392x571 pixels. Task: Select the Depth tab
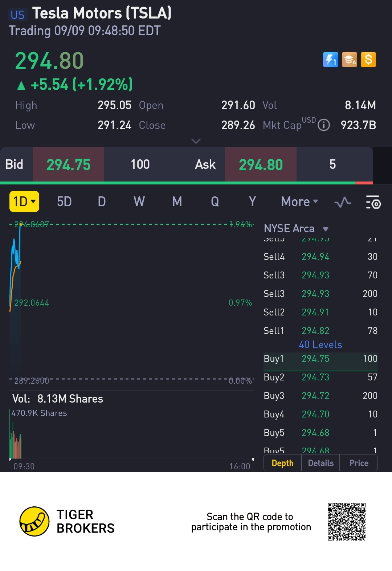tap(282, 463)
